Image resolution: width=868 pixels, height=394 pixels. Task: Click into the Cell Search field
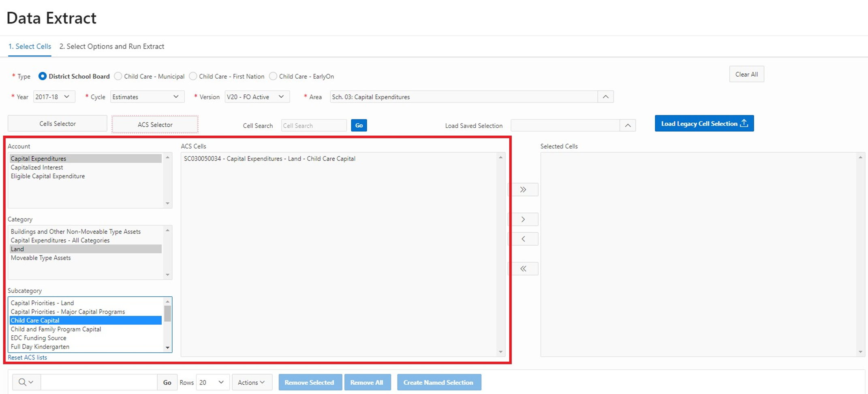point(314,126)
